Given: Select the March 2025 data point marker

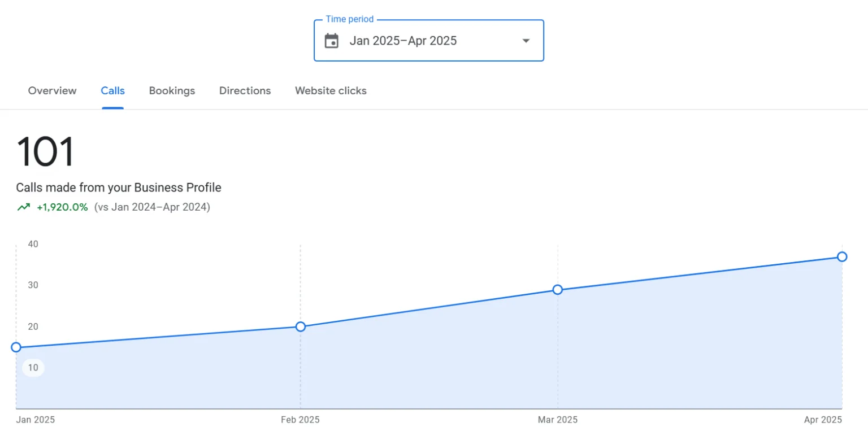Looking at the screenshot, I should point(558,289).
